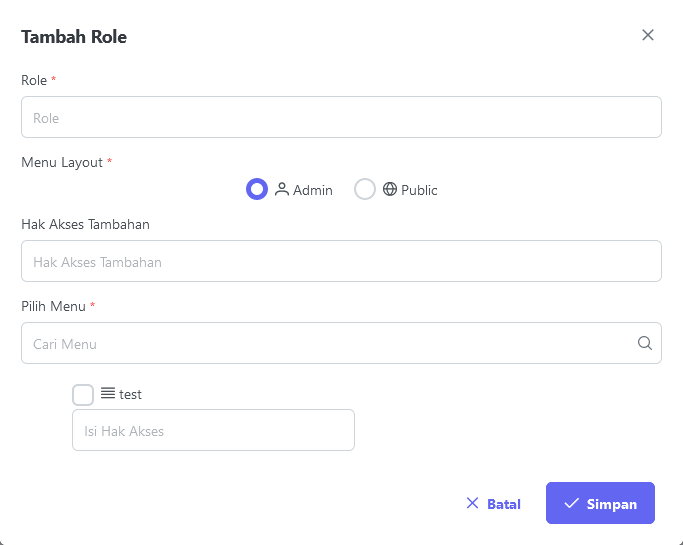683x545 pixels.
Task: Click the test menu item label
Action: pos(130,395)
